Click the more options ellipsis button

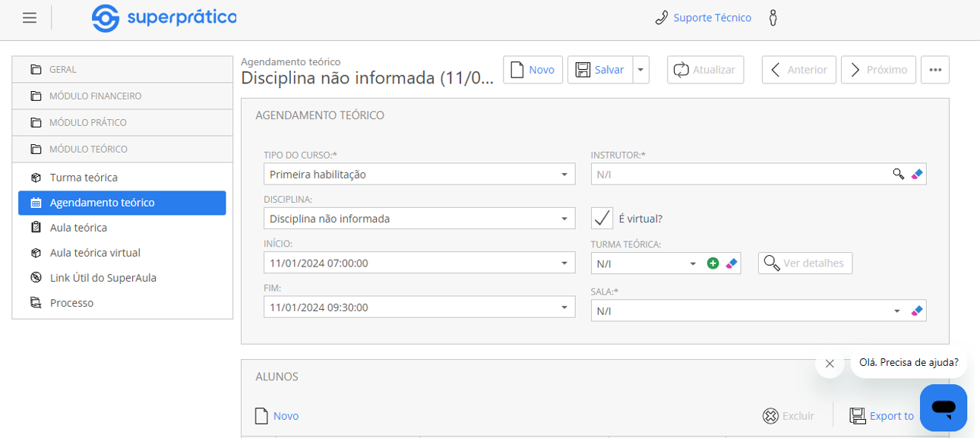pos(934,70)
